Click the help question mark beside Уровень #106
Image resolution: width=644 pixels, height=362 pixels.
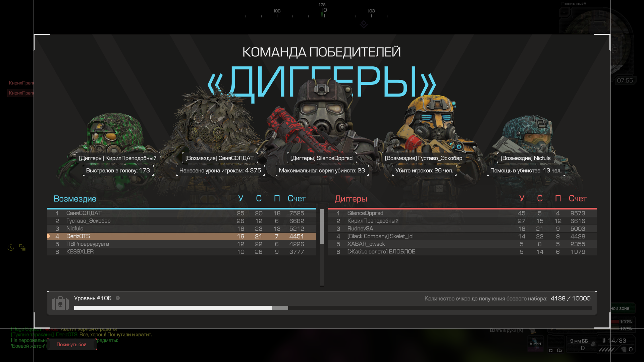(118, 298)
